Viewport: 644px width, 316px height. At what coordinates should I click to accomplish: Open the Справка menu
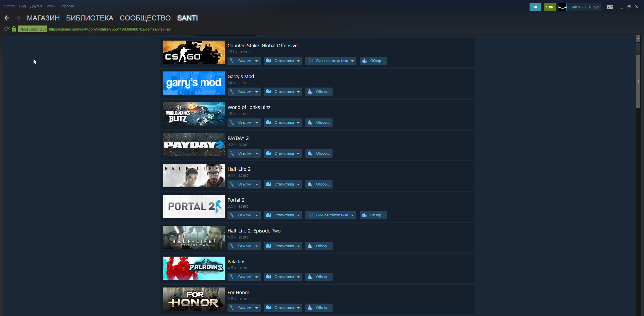tap(67, 6)
